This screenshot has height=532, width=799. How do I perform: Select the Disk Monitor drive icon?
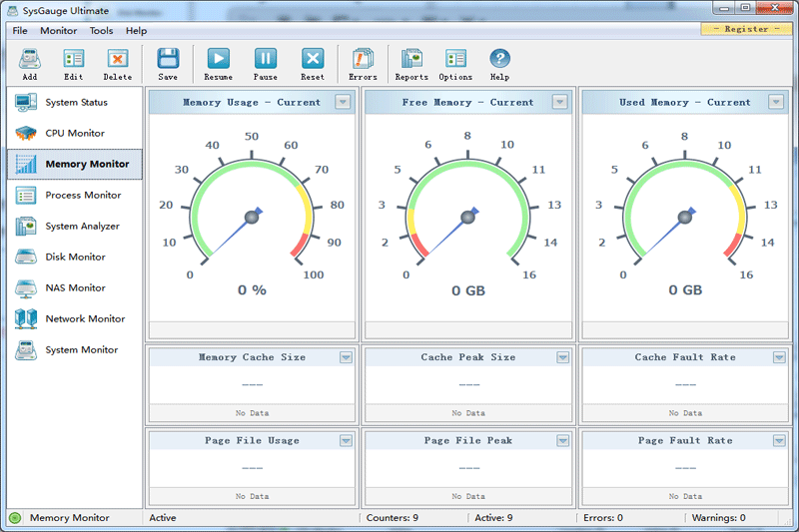click(26, 257)
